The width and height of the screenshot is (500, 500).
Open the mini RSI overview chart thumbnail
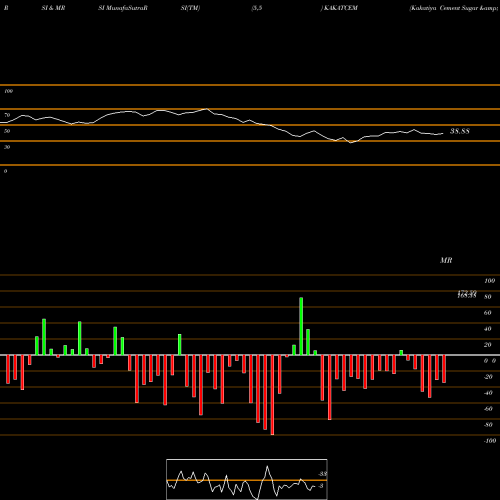pos(247,479)
